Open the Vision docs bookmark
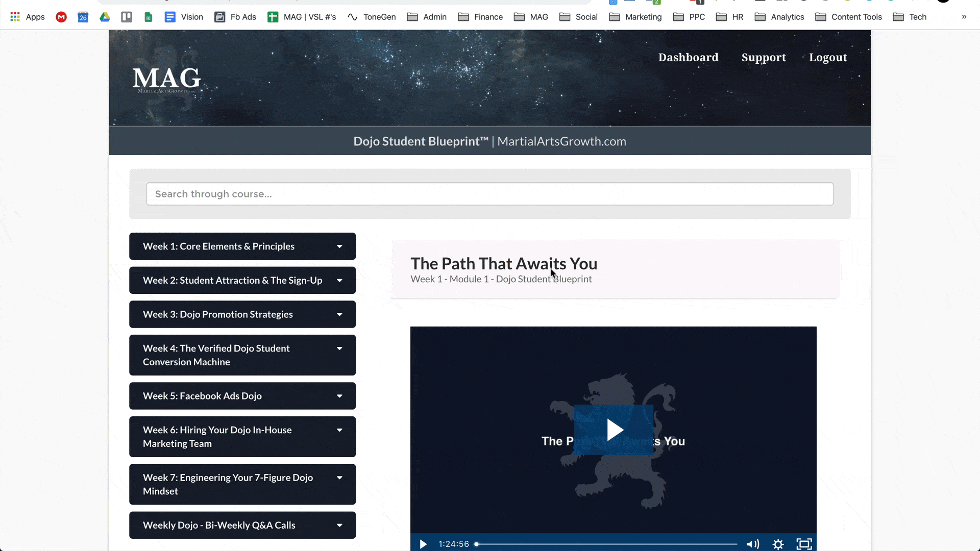The height and width of the screenshot is (551, 980). click(x=184, y=17)
